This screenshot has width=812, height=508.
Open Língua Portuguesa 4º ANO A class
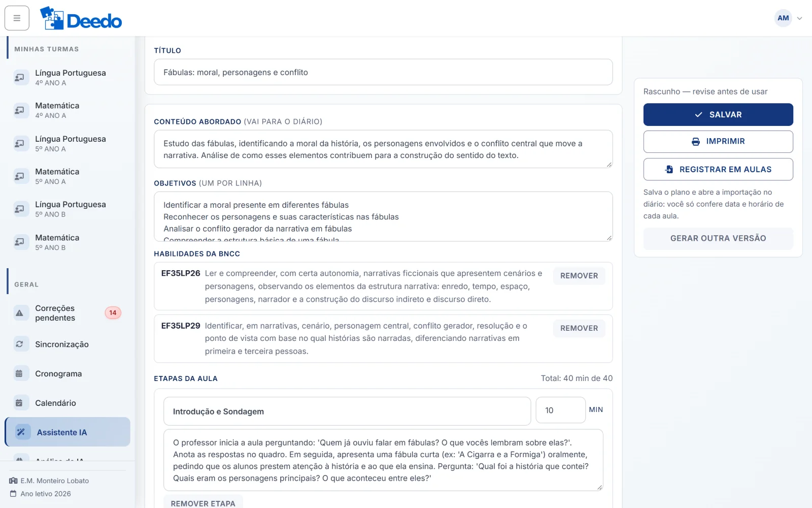click(67, 78)
